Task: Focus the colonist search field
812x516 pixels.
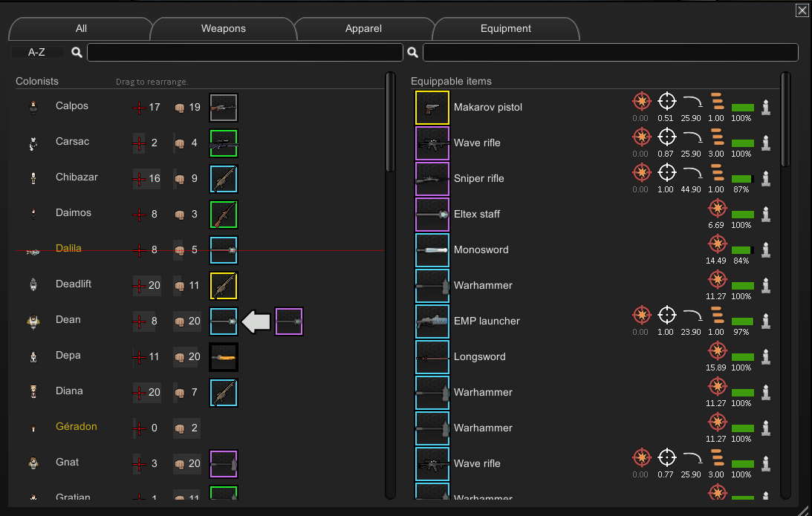Action: (245, 52)
